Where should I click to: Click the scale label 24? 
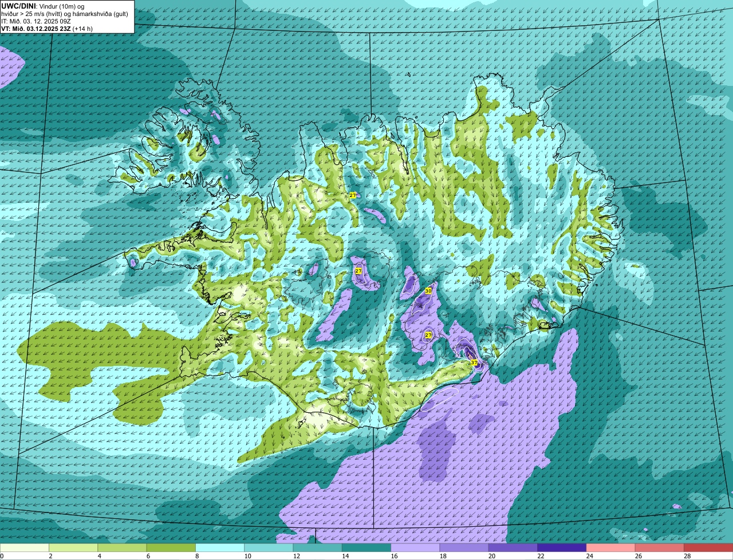click(589, 556)
